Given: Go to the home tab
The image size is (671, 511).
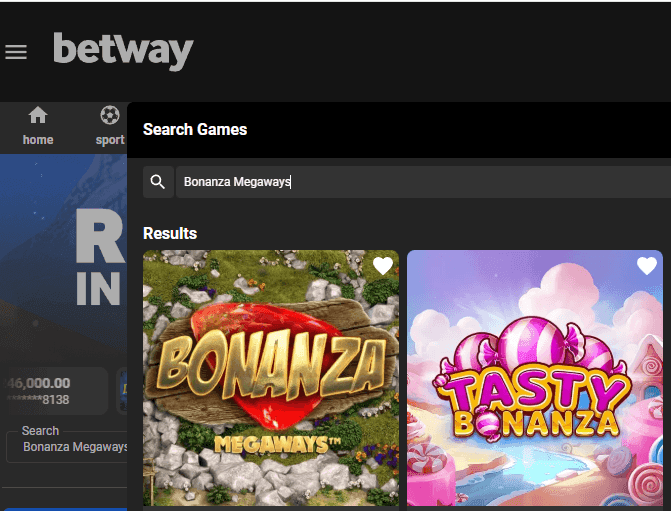Looking at the screenshot, I should [x=38, y=126].
